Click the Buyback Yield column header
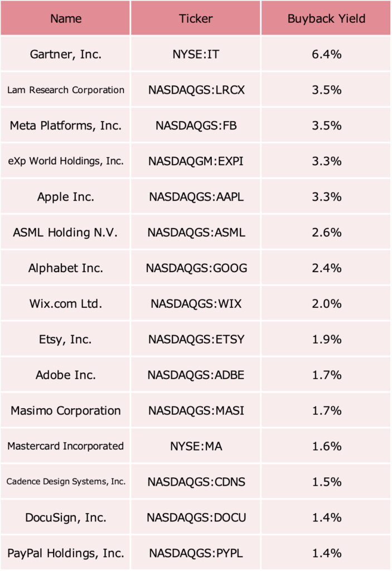This screenshot has height=571, width=392. click(x=326, y=18)
